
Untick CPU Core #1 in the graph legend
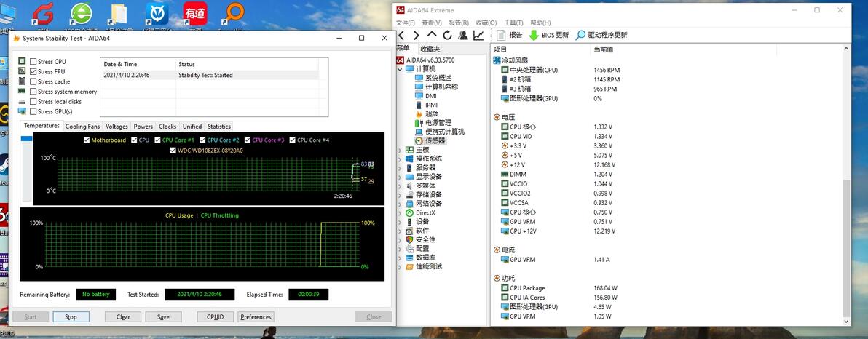click(158, 140)
